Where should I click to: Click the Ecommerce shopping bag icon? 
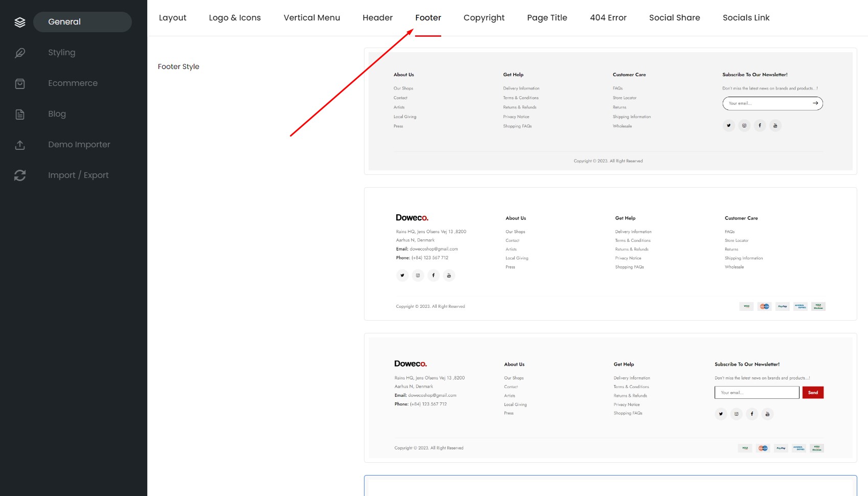(x=20, y=83)
